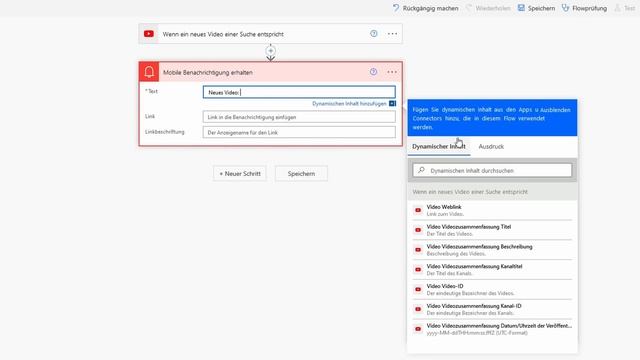
Task: Click the blue plus icon beside Dynamischen Inhalt hinzufügen
Action: [x=392, y=104]
